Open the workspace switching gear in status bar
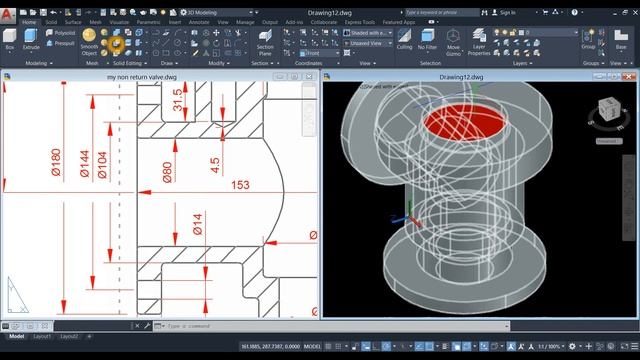This screenshot has height=360, width=640. pos(572,347)
